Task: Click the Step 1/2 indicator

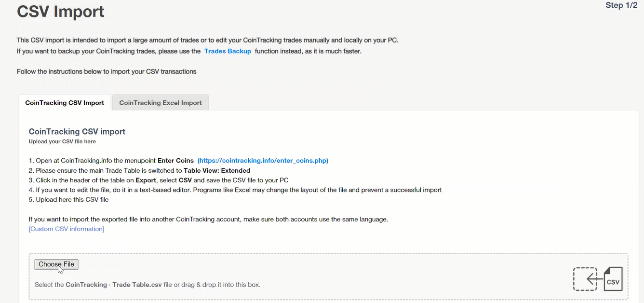Action: (x=621, y=5)
